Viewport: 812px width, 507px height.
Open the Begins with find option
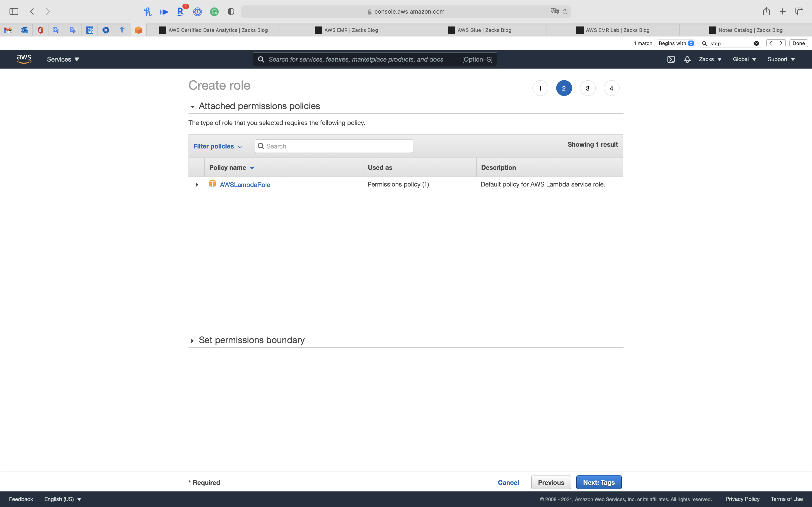675,43
